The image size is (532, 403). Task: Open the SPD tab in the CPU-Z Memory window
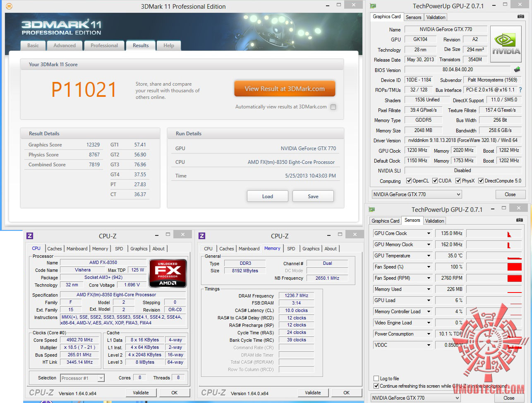coord(291,249)
